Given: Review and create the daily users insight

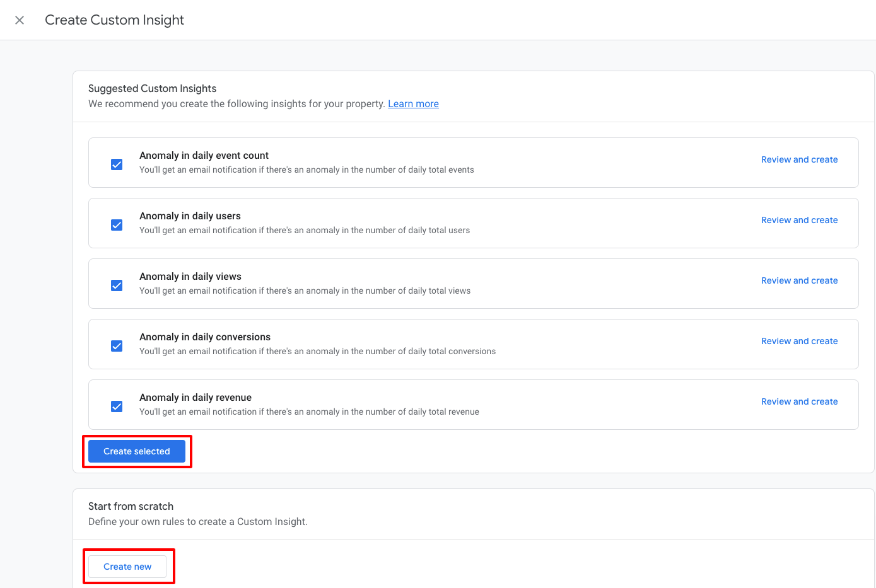Looking at the screenshot, I should pos(799,220).
